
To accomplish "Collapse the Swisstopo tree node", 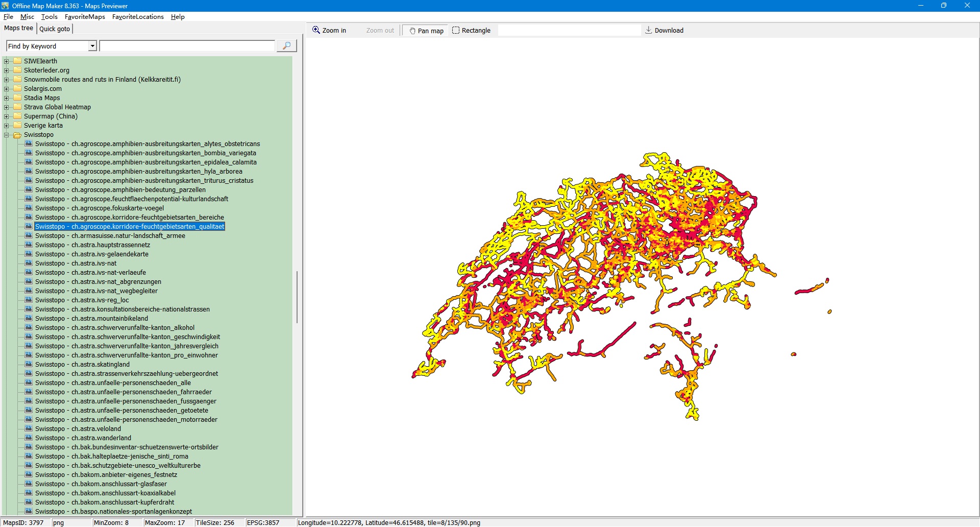I will coord(7,135).
